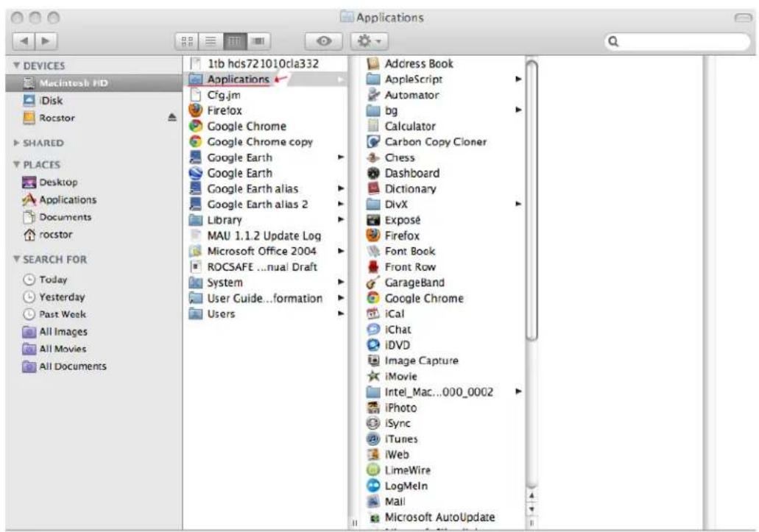Go forward with the right arrow button
Screen dimensions: 759x532
pos(46,41)
